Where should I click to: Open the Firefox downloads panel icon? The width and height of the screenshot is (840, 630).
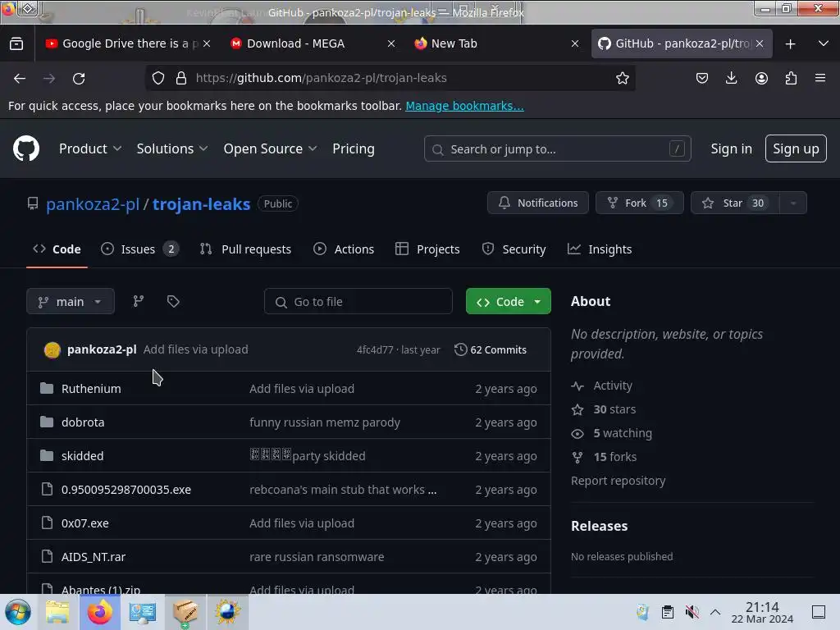pos(731,78)
